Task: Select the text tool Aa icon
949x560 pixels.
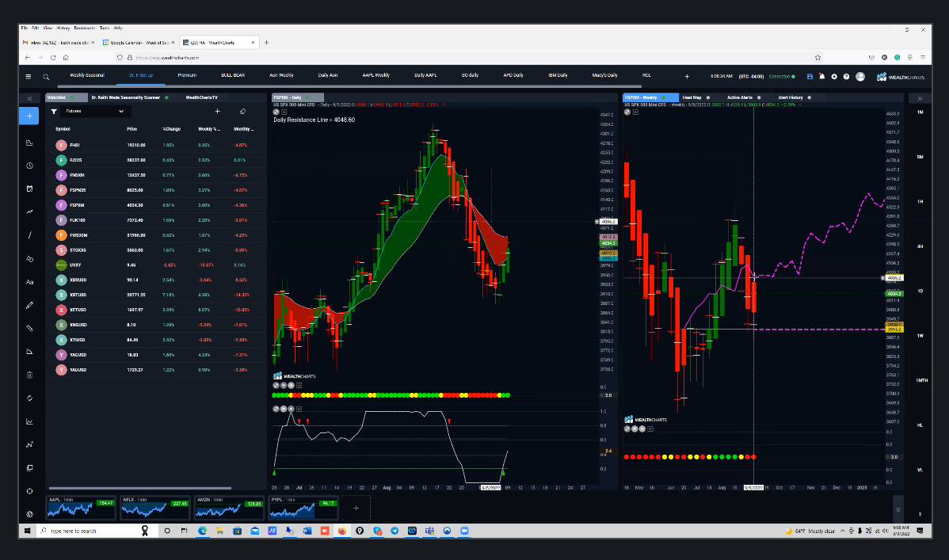Action: coord(29,282)
